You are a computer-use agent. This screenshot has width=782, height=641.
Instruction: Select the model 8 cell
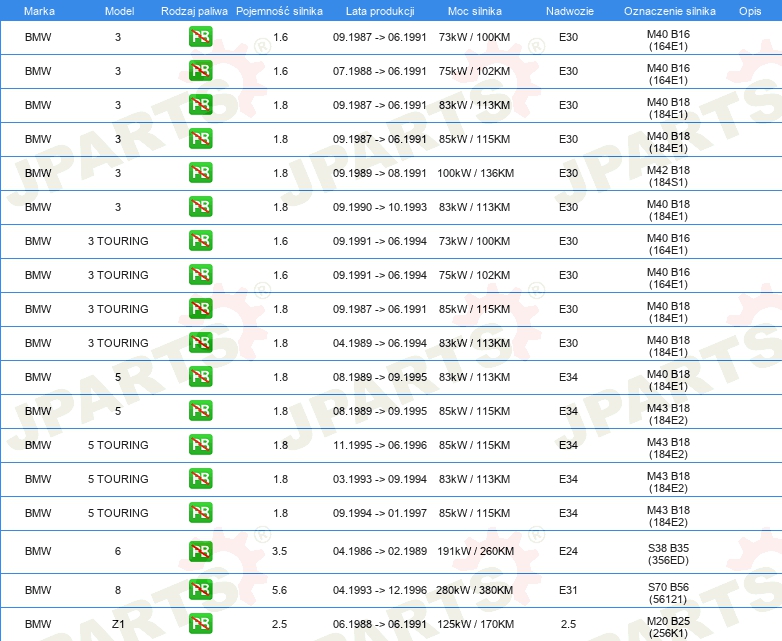click(x=118, y=590)
